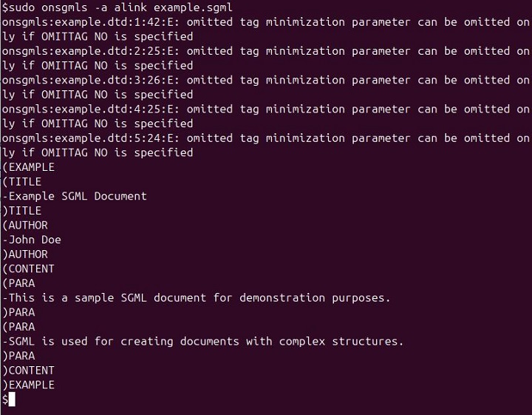Click the terminal cursor at the bottom prompt
Viewport: 532px width, 415px height.
pyautogui.click(x=12, y=399)
